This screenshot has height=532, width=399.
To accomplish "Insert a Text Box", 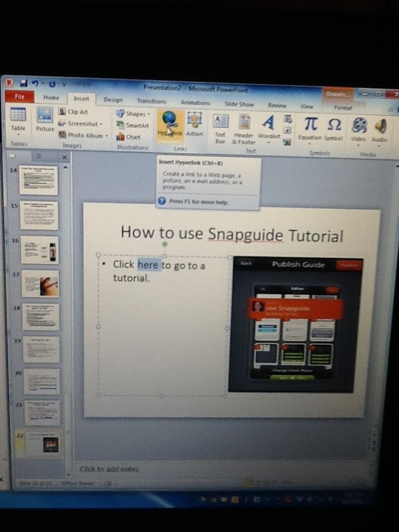I will pyautogui.click(x=220, y=129).
